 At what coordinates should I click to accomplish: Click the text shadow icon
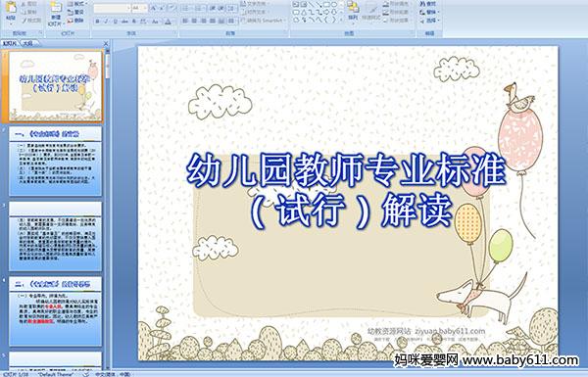point(134,22)
